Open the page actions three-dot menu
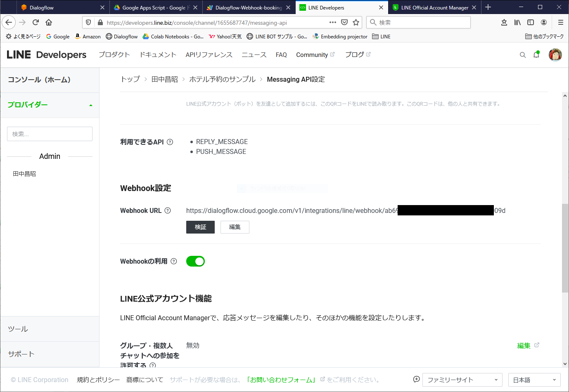Viewport: 569px width, 392px height. (x=333, y=22)
